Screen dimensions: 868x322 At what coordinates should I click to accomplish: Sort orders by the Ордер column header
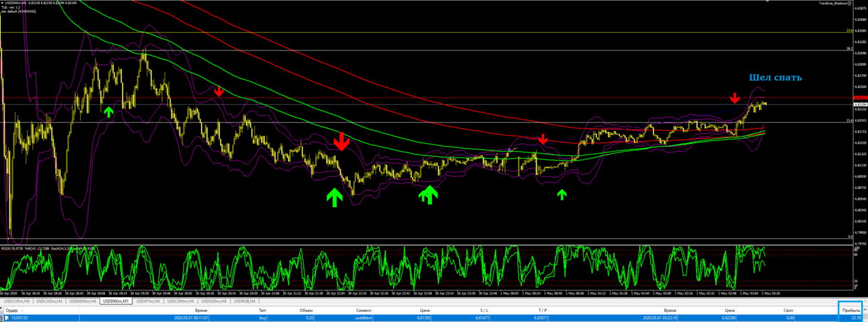point(12,311)
